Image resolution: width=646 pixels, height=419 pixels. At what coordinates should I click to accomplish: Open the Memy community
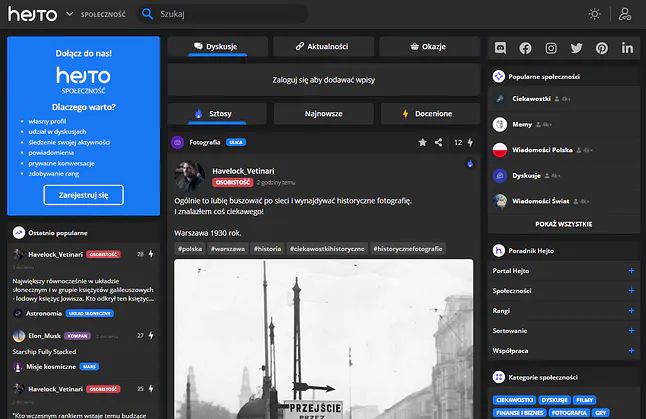click(x=522, y=124)
